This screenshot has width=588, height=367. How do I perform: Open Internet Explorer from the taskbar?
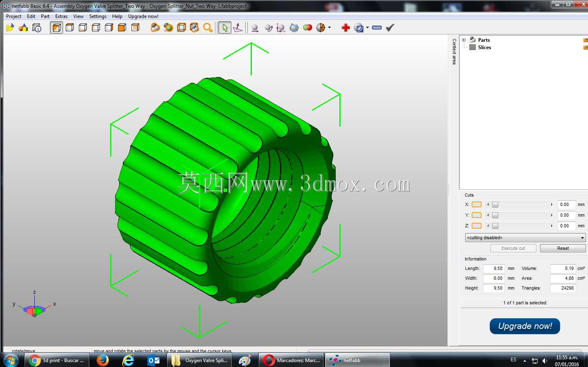pyautogui.click(x=129, y=360)
